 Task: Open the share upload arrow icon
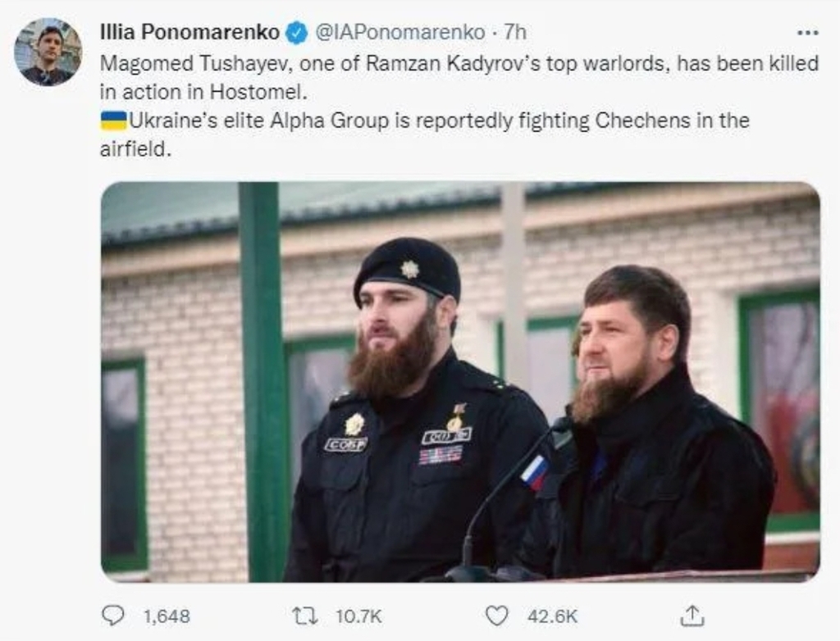tap(692, 616)
